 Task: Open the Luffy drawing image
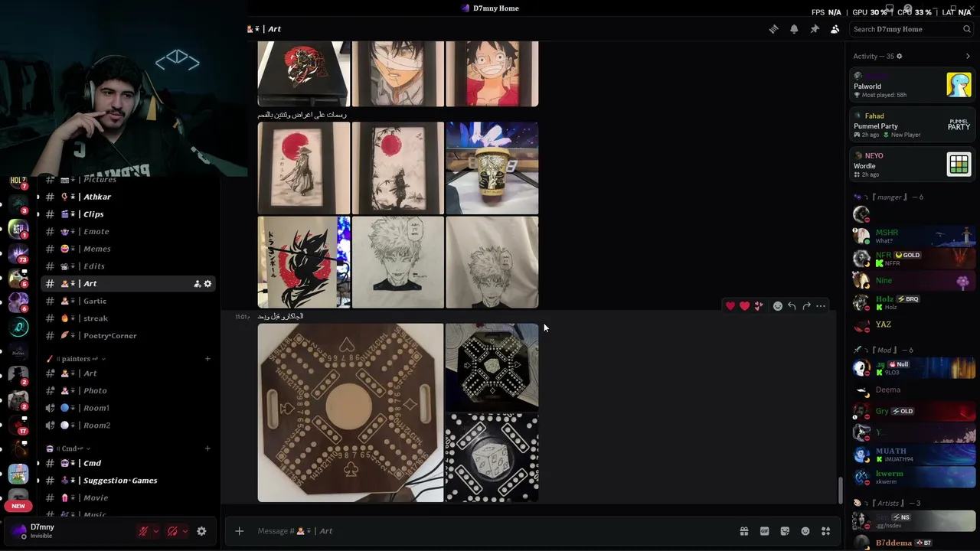click(x=492, y=73)
